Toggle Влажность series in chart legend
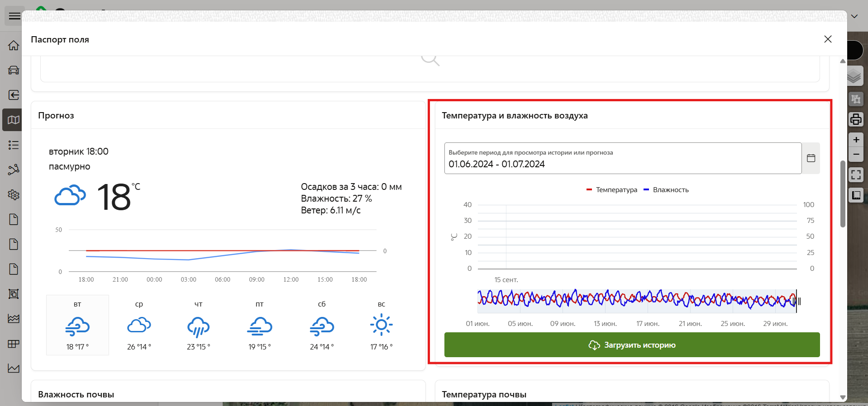 click(666, 190)
